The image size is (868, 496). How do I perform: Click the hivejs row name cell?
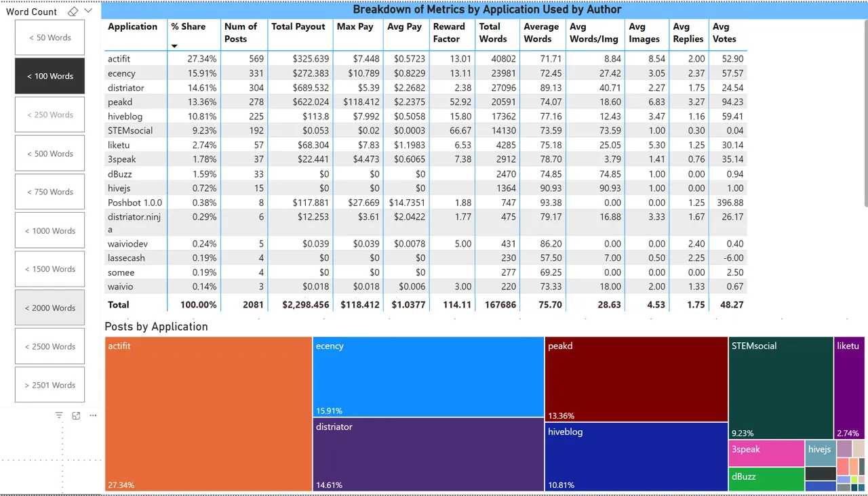coord(120,188)
